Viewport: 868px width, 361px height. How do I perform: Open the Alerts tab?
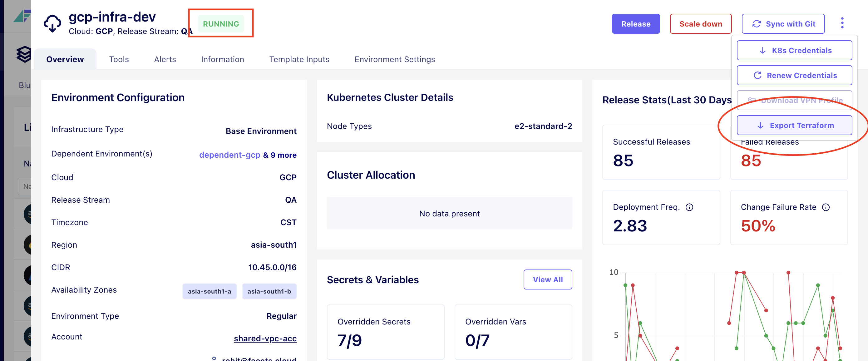click(x=165, y=59)
